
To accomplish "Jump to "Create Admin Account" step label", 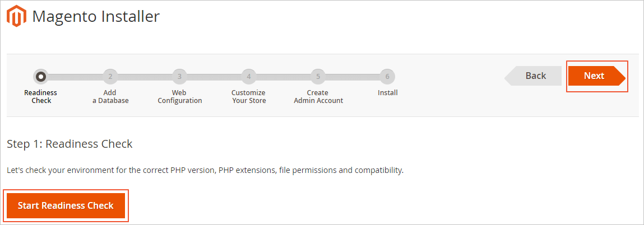I will 318,97.
